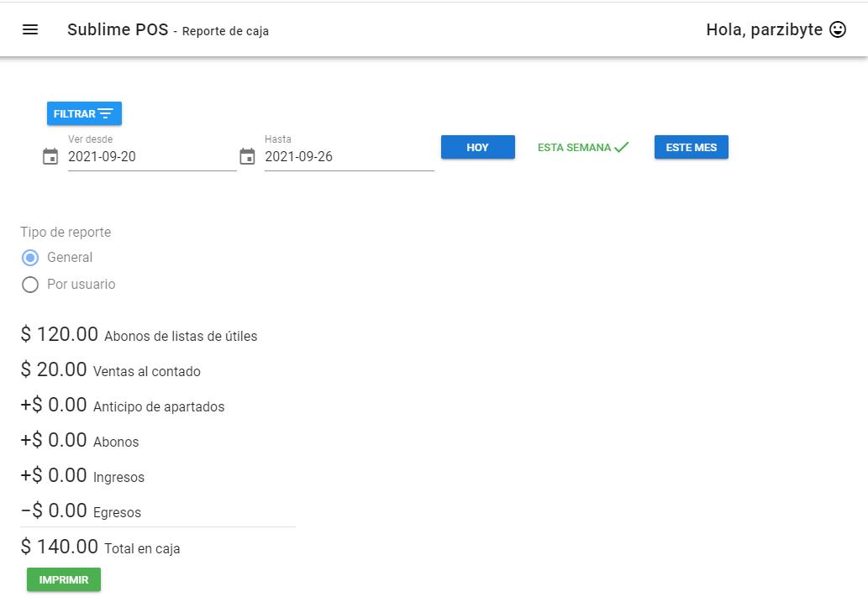Click the Reporte de caja subtitle

tap(225, 31)
